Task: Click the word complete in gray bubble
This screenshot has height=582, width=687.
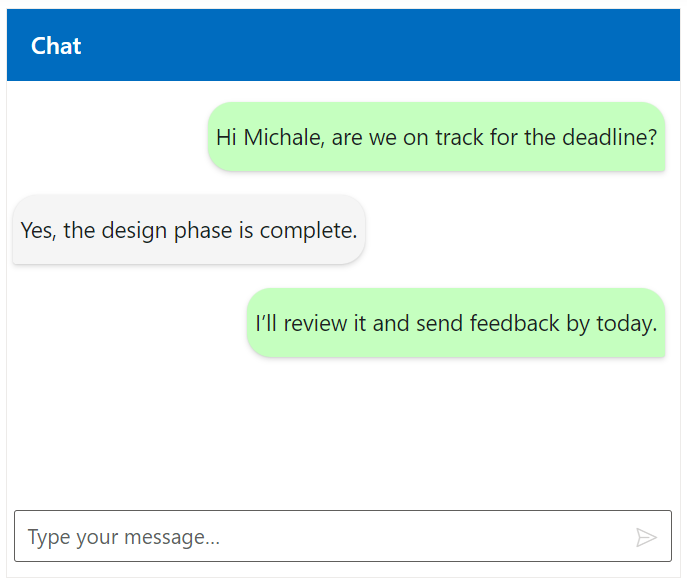Action: (308, 230)
